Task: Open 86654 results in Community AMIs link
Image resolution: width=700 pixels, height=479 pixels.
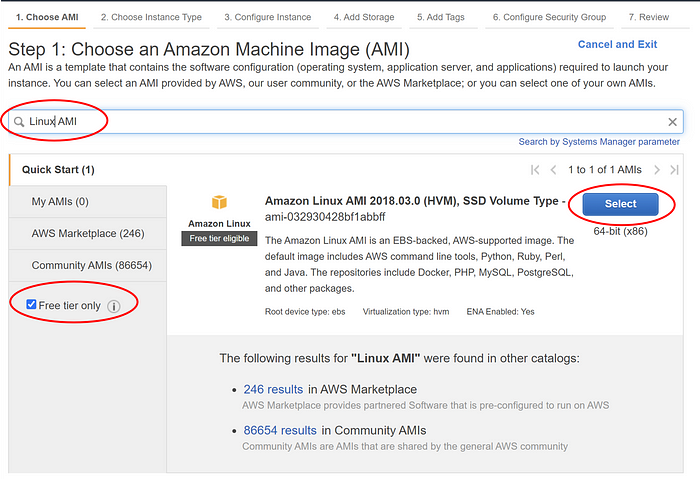Action: (280, 430)
